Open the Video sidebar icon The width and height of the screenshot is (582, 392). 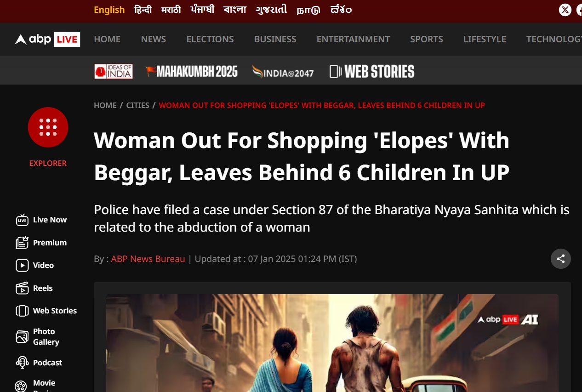point(22,265)
